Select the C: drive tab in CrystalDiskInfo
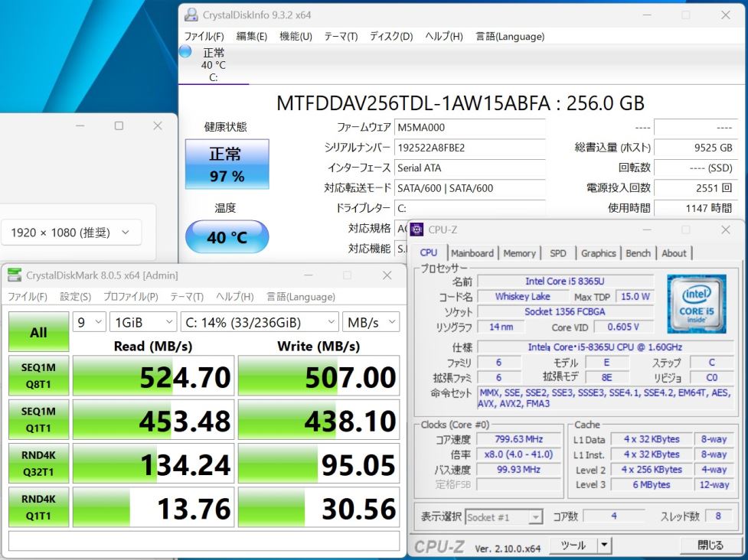This screenshot has width=748, height=560. point(214,64)
